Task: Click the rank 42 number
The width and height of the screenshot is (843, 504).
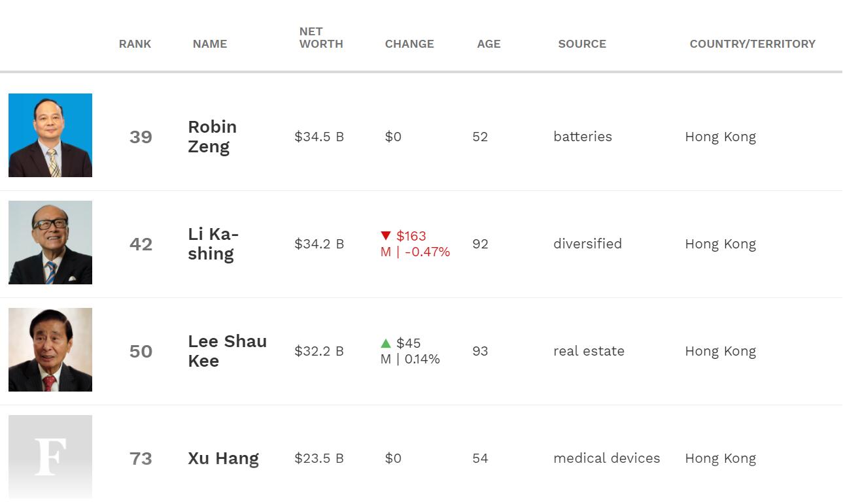Action: click(x=141, y=244)
